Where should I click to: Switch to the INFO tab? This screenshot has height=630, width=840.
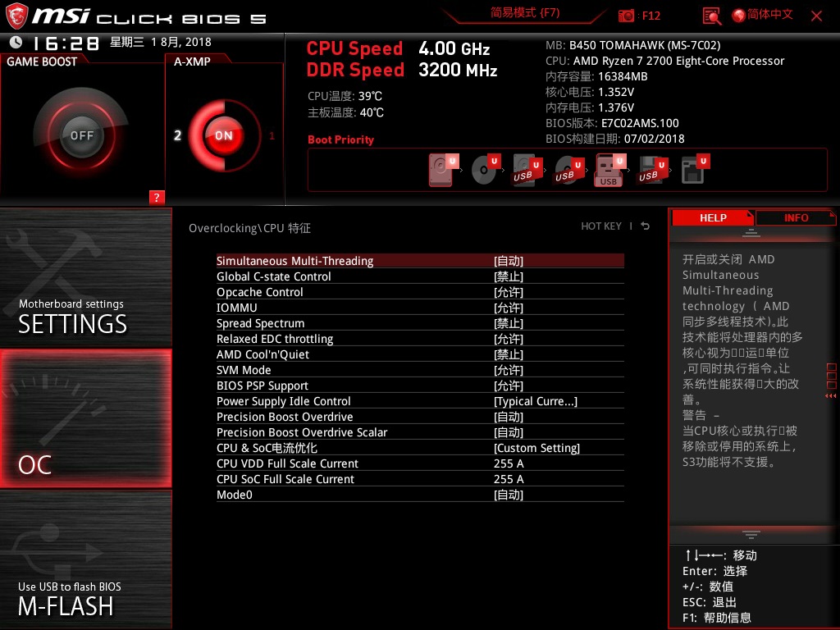coord(796,217)
